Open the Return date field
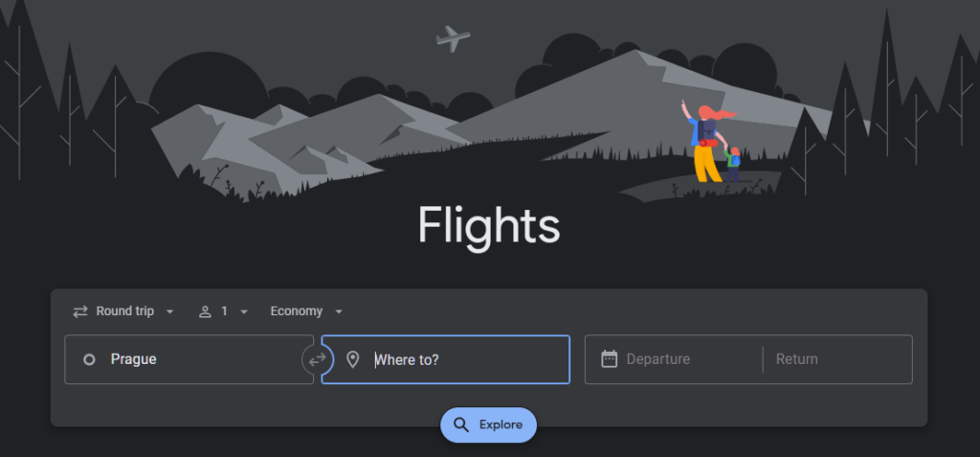Viewport: 980px width, 457px height. pos(837,359)
